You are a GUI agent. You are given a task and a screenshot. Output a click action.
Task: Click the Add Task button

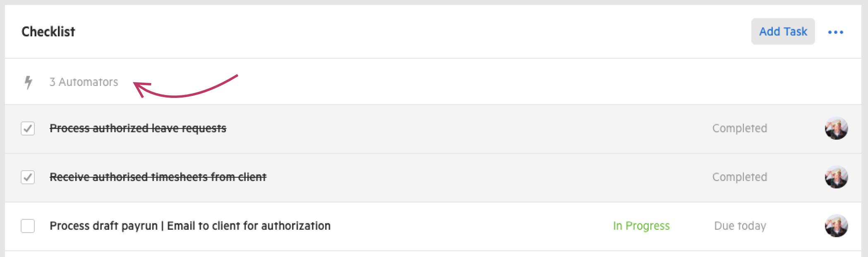(x=783, y=31)
